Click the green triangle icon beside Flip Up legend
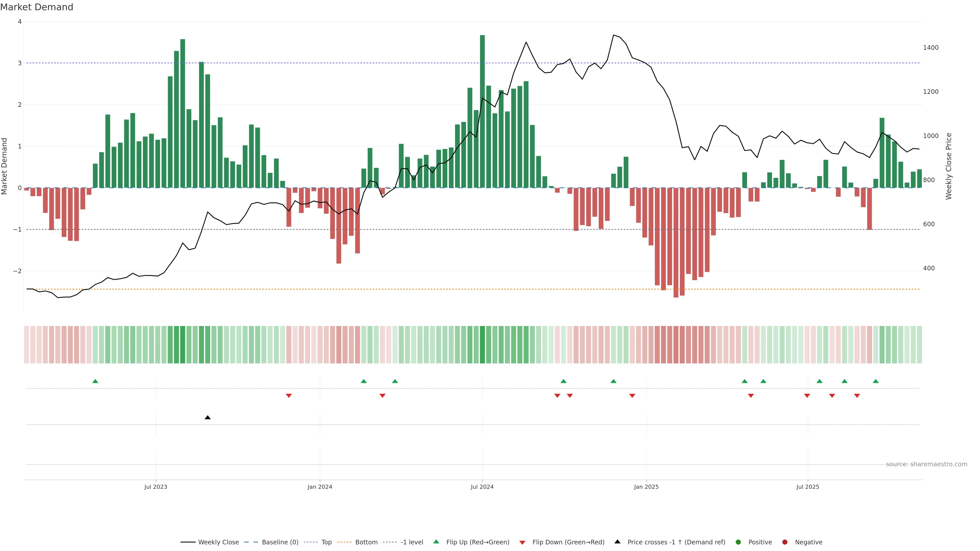 436,542
